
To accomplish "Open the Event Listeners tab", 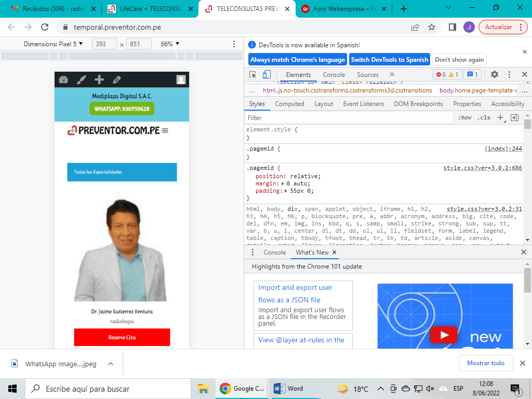I will (363, 104).
